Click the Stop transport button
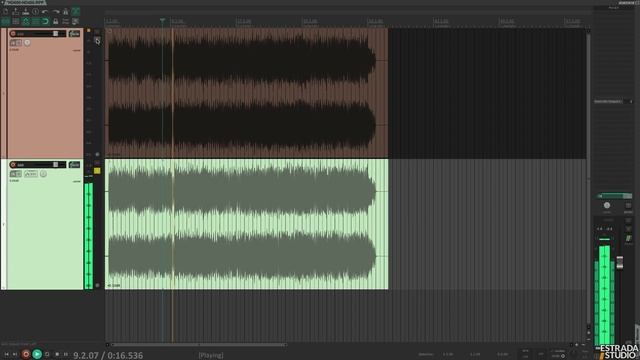This screenshot has width=640, height=360. [57, 354]
